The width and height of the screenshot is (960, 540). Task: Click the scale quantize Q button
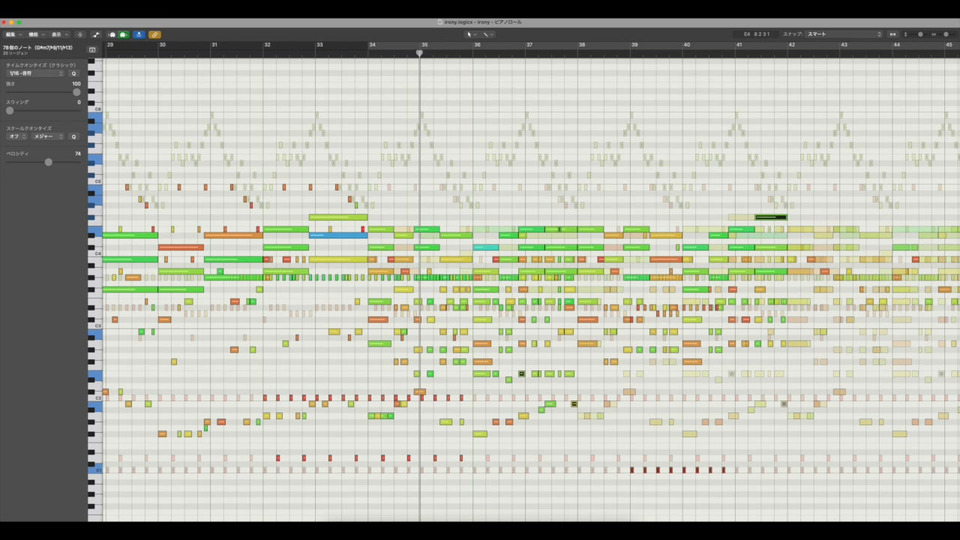[74, 137]
